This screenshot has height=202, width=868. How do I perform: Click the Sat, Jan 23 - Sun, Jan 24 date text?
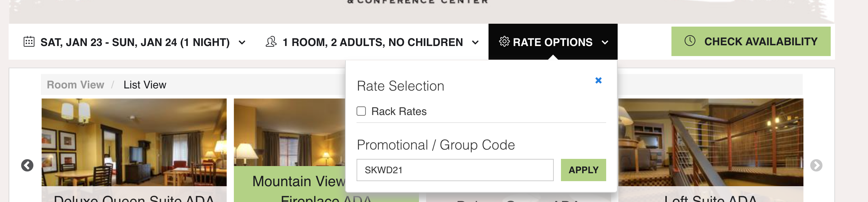[x=135, y=42]
